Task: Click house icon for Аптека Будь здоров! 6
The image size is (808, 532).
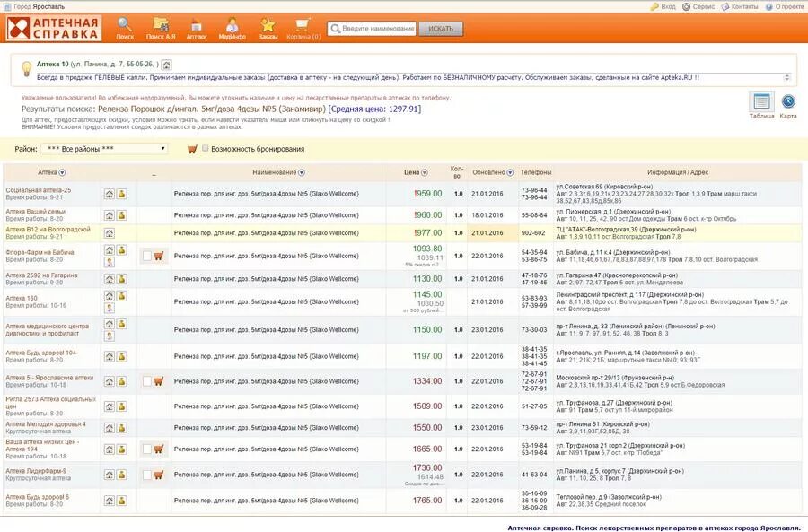Action: [110, 500]
